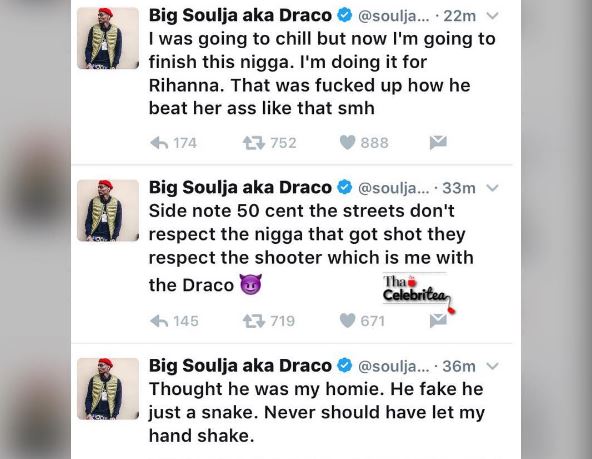Screen dimensions: 592x459
Task: Reply to the Rihanna tweet
Action: coord(159,143)
